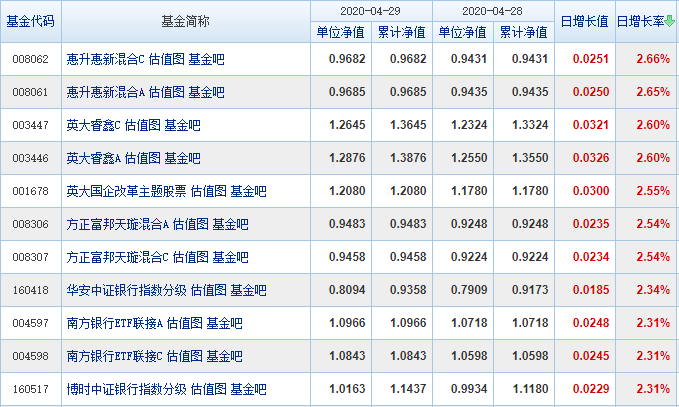The width and height of the screenshot is (679, 407).
Task: Open 估值图 for 英大国企改革主题股票
Action: click(209, 191)
